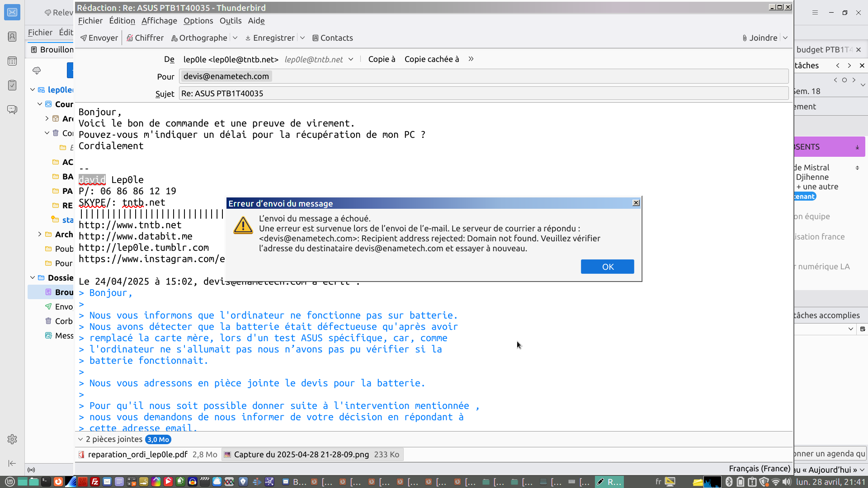Click the Joindre attachment button
Viewport: 868px width, 488px height.
point(759,38)
